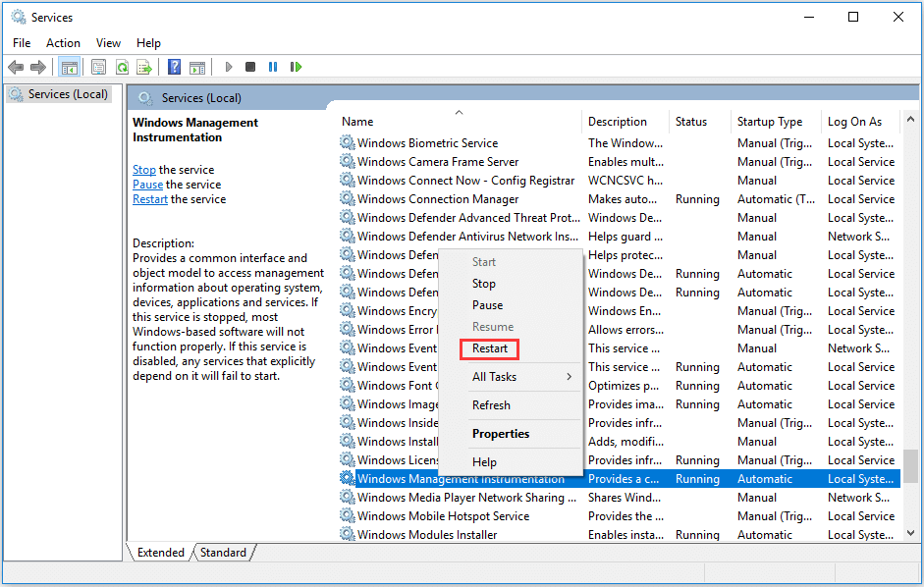Click gear icon of Windows Media Player Network Sharing

(347, 497)
